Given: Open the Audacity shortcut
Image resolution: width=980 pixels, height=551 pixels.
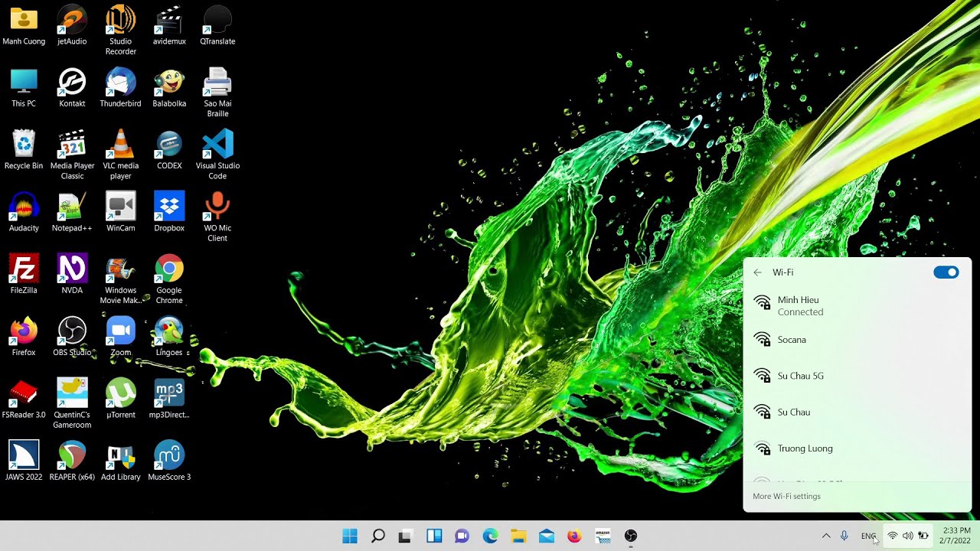Looking at the screenshot, I should coord(24,213).
